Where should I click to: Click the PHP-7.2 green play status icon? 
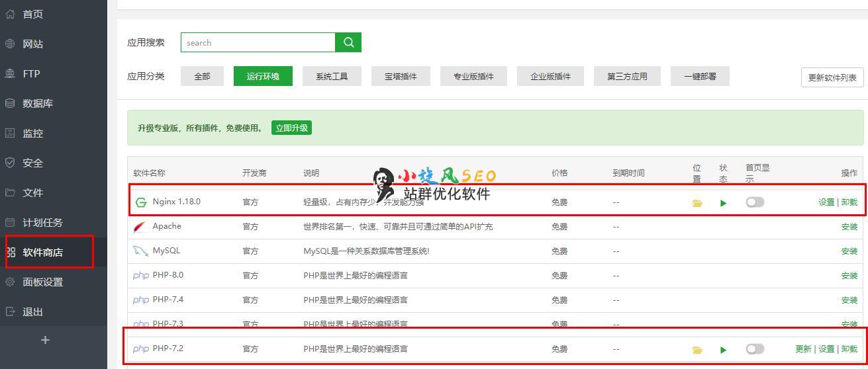(x=723, y=350)
